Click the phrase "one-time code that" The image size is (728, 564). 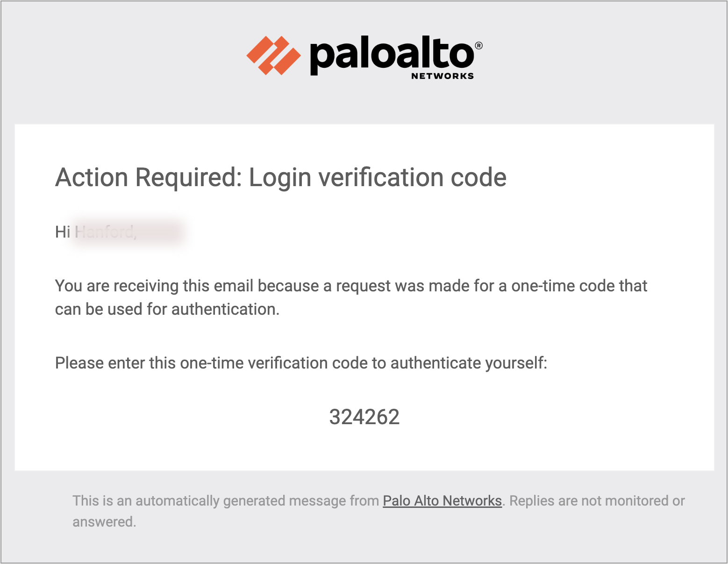(579, 286)
